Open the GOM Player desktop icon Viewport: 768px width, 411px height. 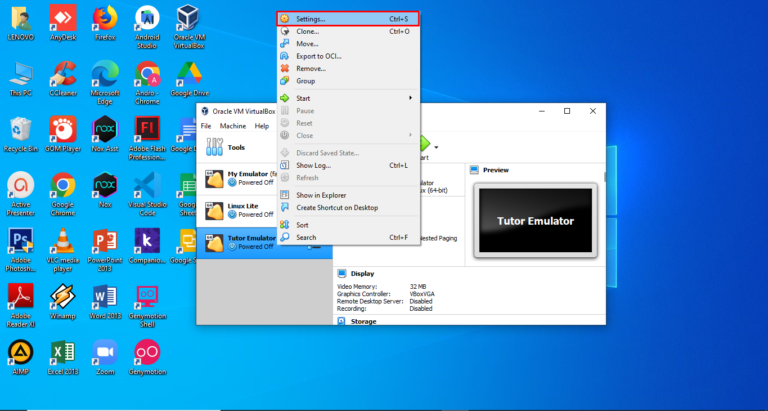[x=63, y=135]
